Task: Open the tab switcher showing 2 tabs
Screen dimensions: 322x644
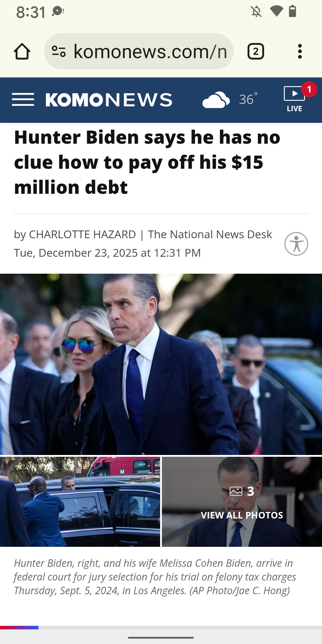Action: click(256, 51)
